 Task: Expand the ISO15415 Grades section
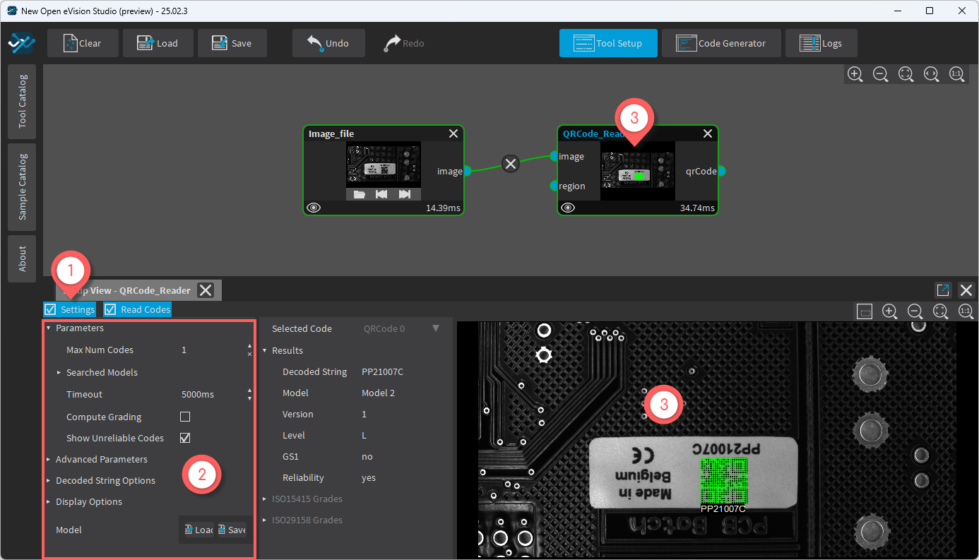[265, 499]
